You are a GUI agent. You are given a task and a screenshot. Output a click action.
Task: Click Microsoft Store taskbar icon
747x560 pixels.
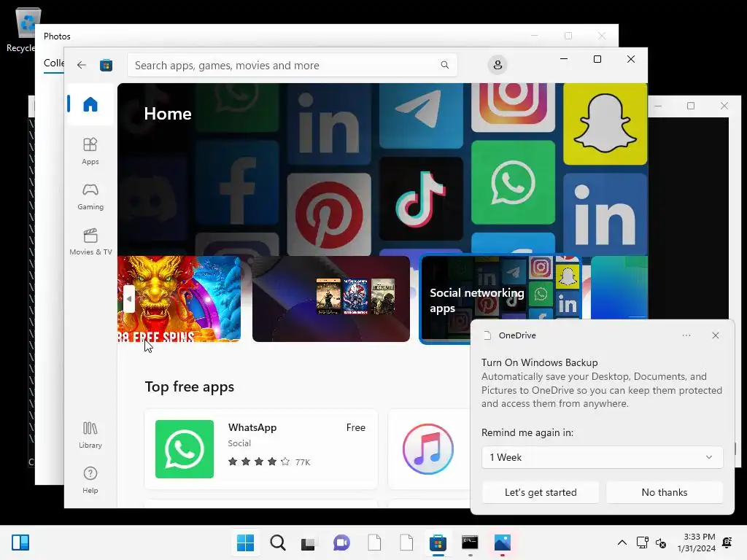coord(438,542)
